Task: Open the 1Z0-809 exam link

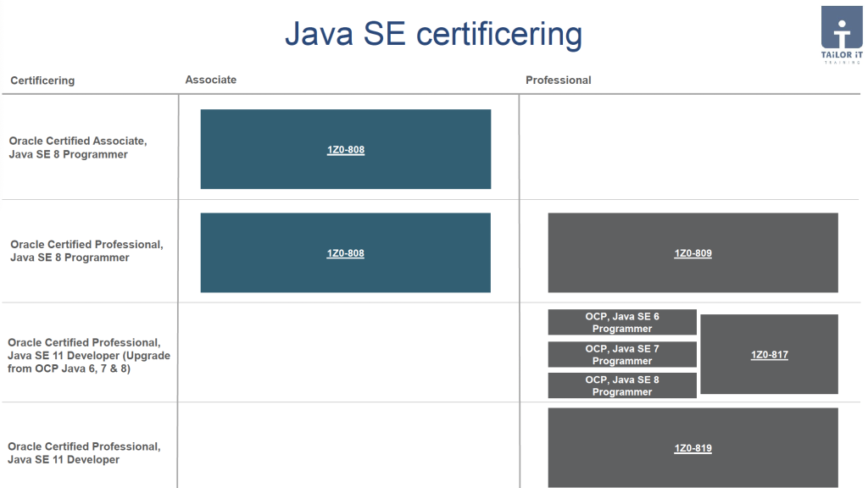Action: (693, 252)
